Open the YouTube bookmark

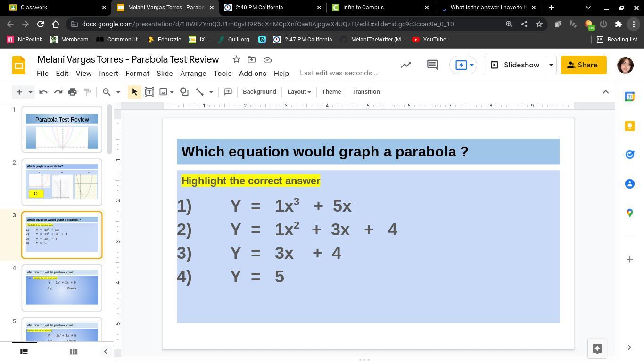coord(429,40)
